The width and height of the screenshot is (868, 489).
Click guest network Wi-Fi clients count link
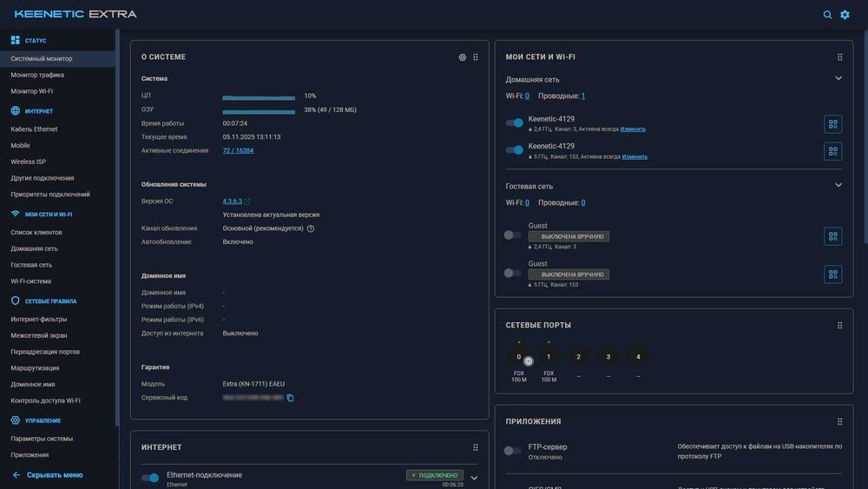[x=527, y=202]
